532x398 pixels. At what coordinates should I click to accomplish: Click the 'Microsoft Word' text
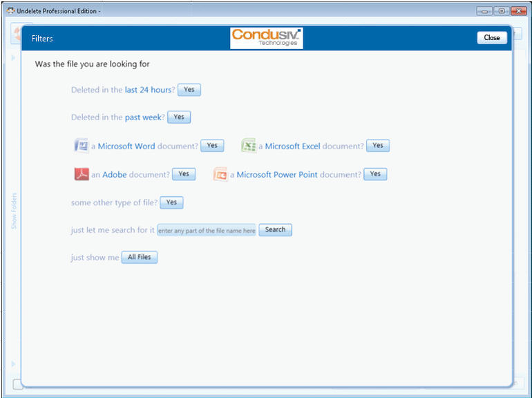pos(126,146)
